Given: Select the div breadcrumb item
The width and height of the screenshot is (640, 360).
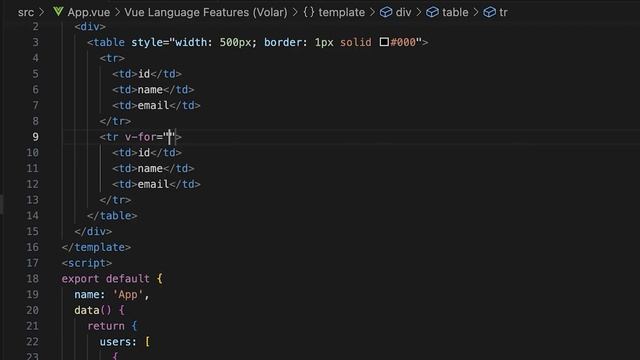Looking at the screenshot, I should (403, 12).
